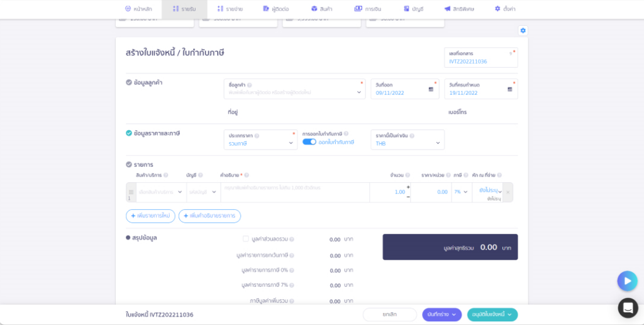
Task: Click info icon beside มูลค่ารายการยกเว้นภาษี
Action: [292, 255]
